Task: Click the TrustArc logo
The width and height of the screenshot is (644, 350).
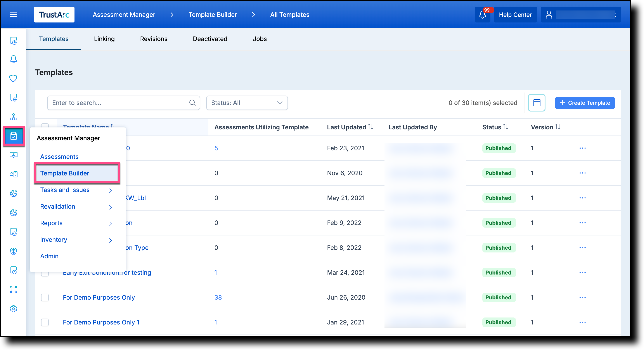Action: 54,15
